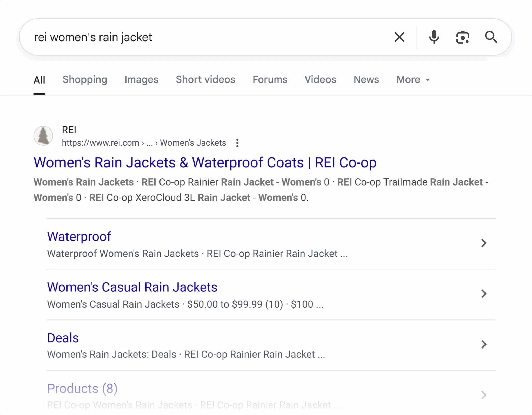Open the Forums tab

click(270, 79)
